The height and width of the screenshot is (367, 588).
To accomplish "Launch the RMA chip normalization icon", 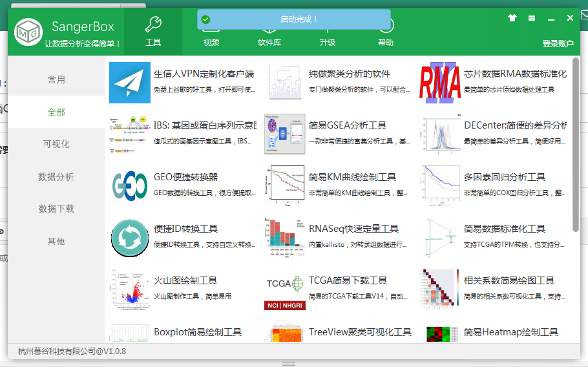I will tap(440, 83).
